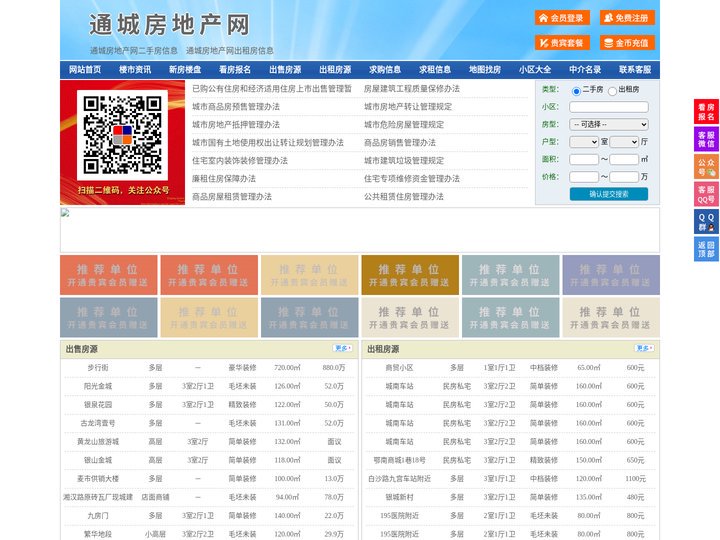Open the 厅 hall count dropdown

click(x=624, y=142)
